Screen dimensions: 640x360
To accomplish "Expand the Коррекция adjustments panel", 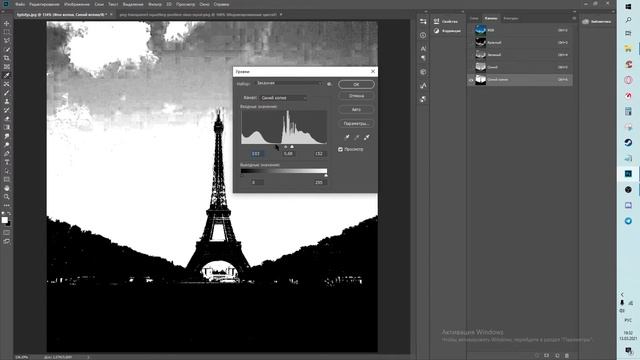I will pyautogui.click(x=447, y=31).
